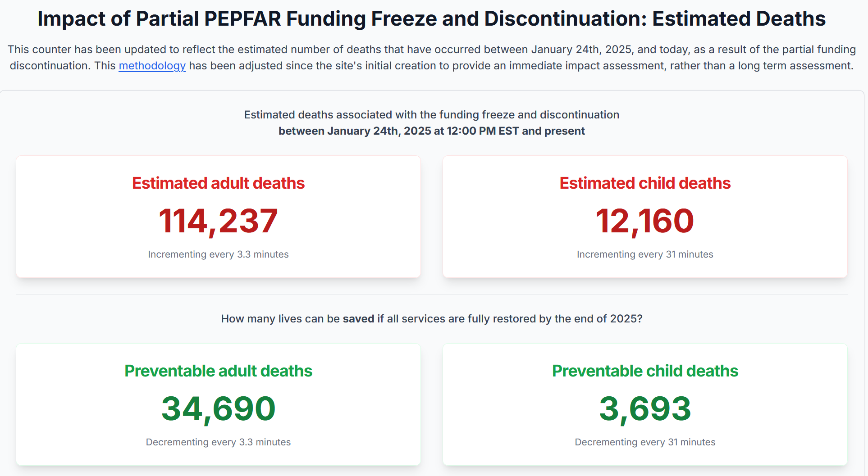Click the page title about PEPFAR funding freeze

pyautogui.click(x=431, y=19)
